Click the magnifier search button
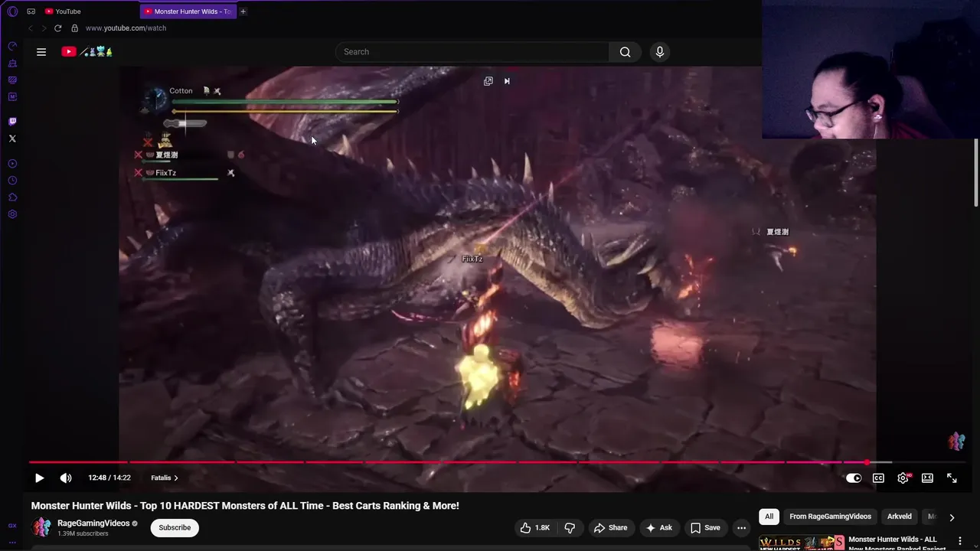 pos(626,52)
